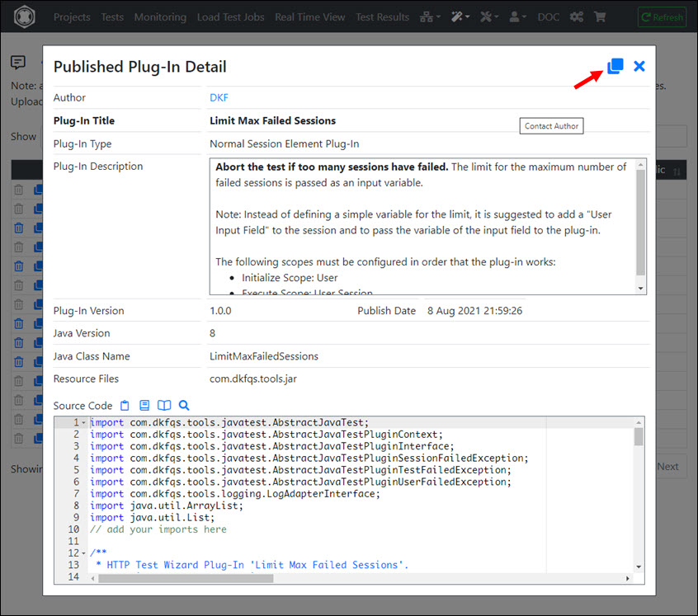Screen dimensions: 698x616
Task: Open the DKF author link
Action: point(219,97)
